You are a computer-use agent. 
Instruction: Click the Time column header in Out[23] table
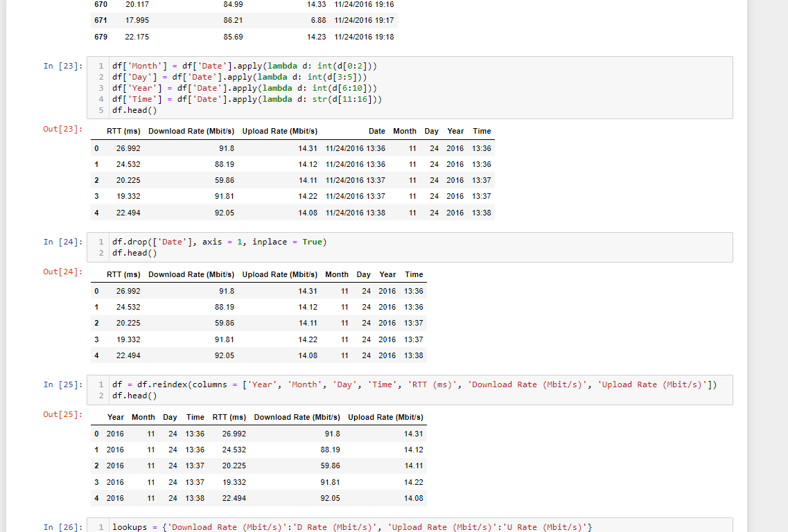click(482, 131)
